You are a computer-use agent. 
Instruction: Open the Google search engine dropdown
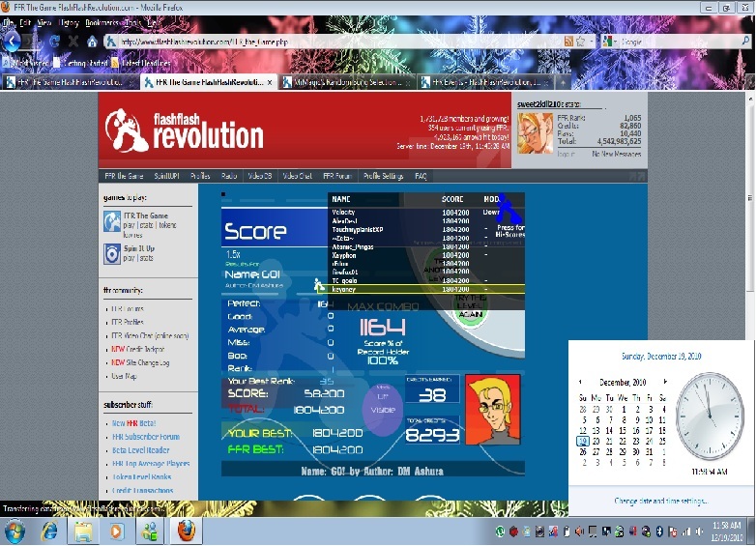(609, 42)
